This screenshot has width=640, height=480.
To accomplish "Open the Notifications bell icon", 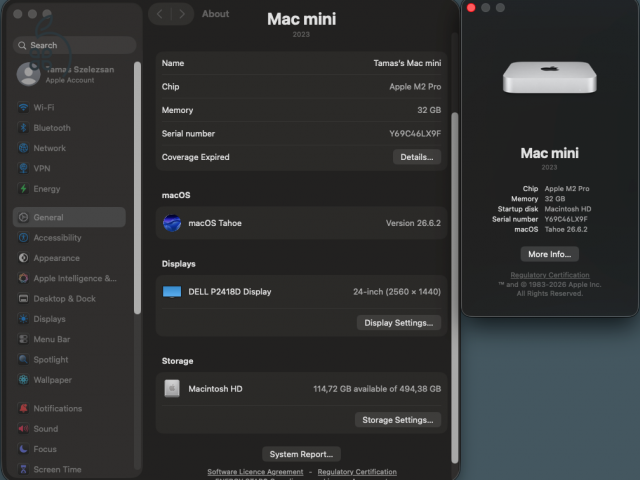I will (23, 408).
